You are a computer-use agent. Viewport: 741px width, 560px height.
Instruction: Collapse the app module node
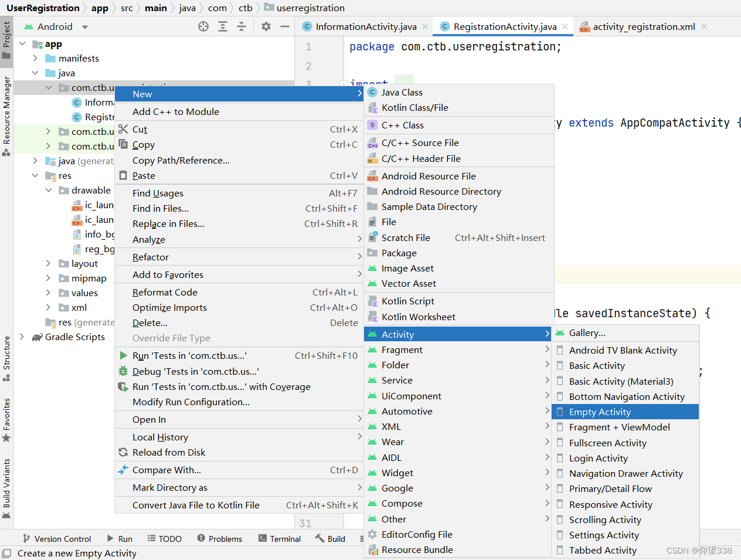click(x=22, y=44)
